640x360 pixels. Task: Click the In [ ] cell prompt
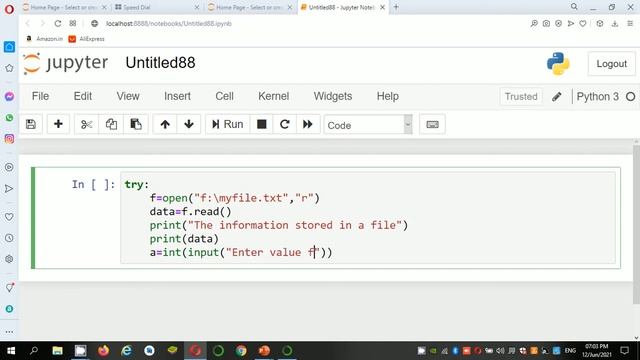pyautogui.click(x=93, y=184)
